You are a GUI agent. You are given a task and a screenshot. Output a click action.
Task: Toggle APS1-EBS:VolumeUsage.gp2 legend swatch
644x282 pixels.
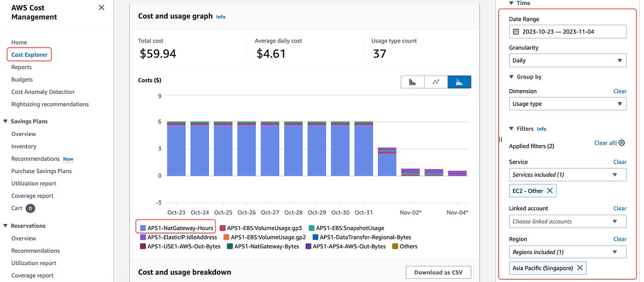click(x=226, y=237)
